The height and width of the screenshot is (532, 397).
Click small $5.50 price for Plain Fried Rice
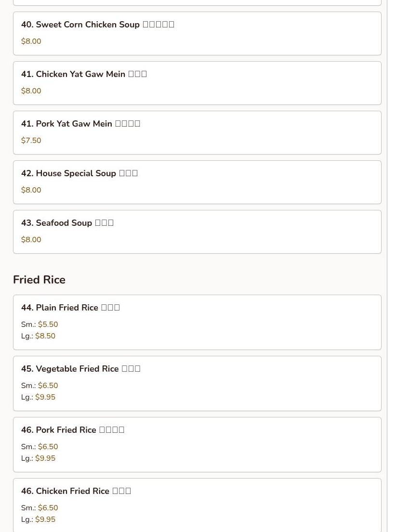(48, 324)
